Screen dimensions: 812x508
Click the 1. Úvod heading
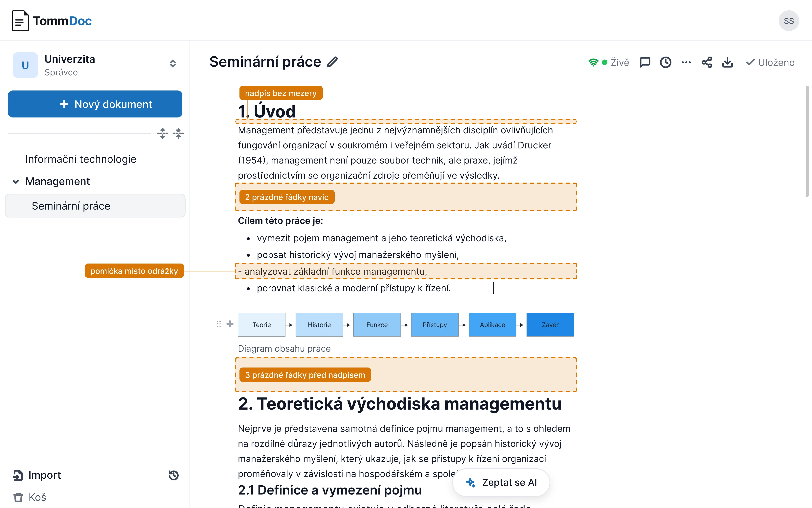tap(267, 111)
